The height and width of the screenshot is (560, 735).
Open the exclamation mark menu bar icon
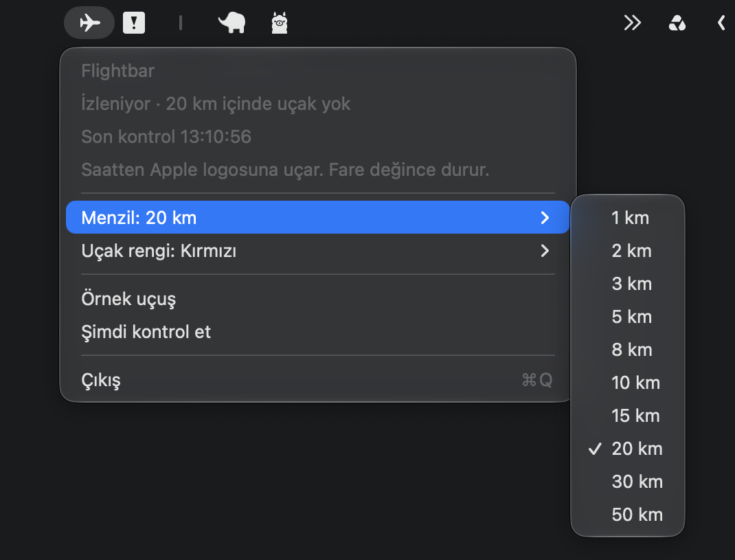[x=134, y=23]
